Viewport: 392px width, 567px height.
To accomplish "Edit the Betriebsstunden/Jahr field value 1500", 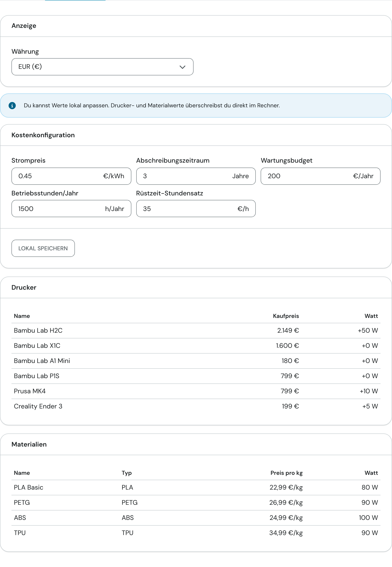I will tap(71, 209).
